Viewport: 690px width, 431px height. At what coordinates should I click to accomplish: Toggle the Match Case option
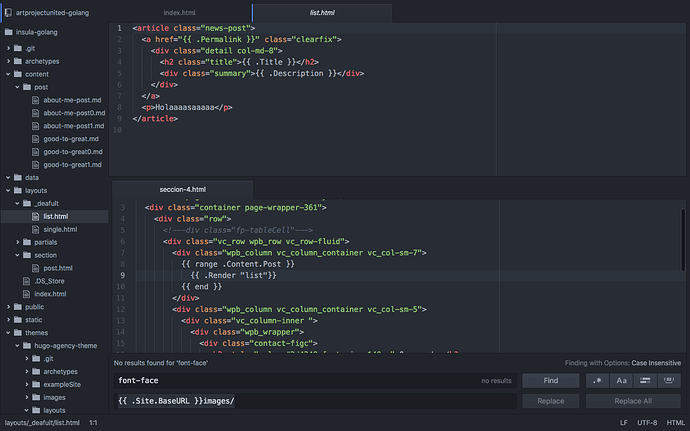click(622, 381)
